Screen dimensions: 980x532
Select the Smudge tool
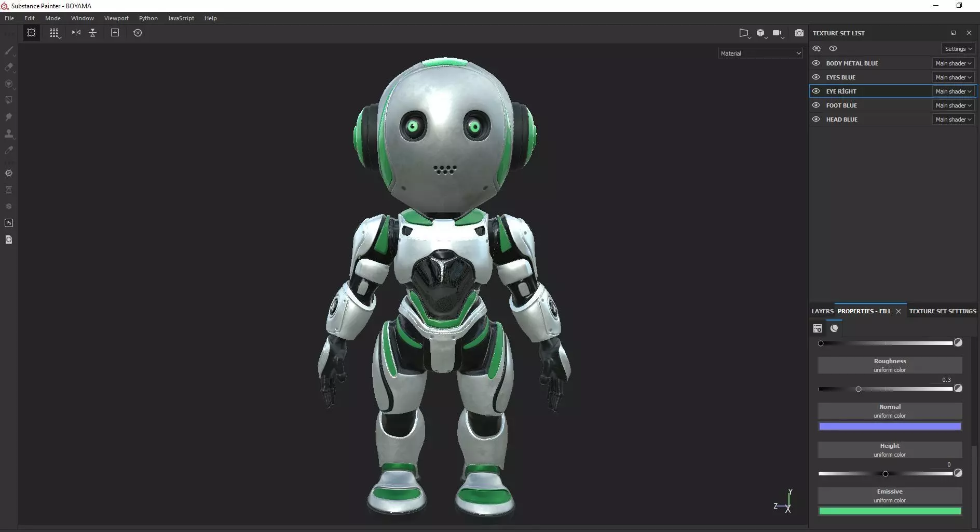(x=9, y=117)
